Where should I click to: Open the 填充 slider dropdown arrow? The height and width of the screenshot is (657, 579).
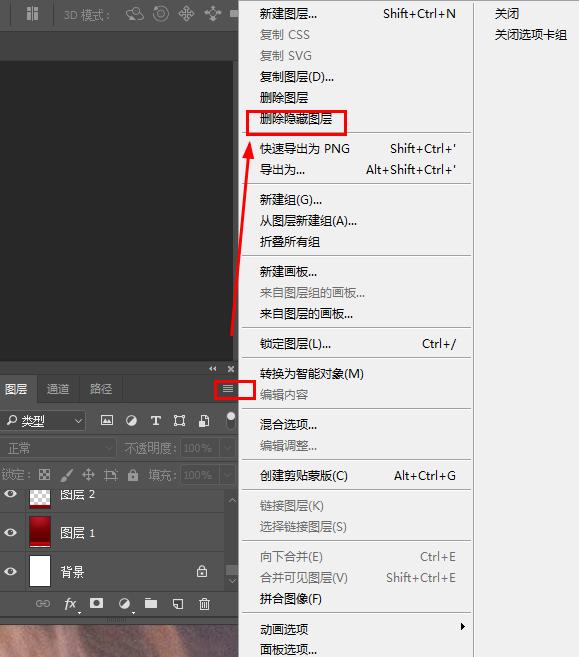pyautogui.click(x=228, y=475)
